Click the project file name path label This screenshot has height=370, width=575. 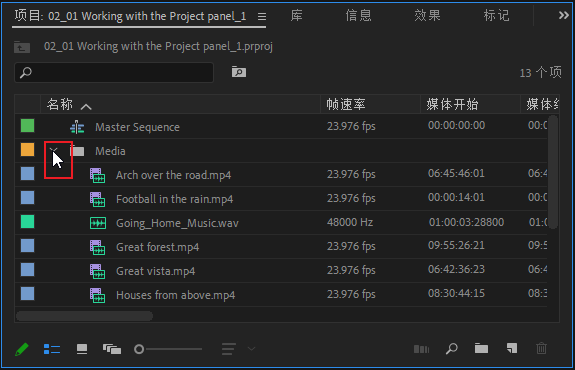158,47
